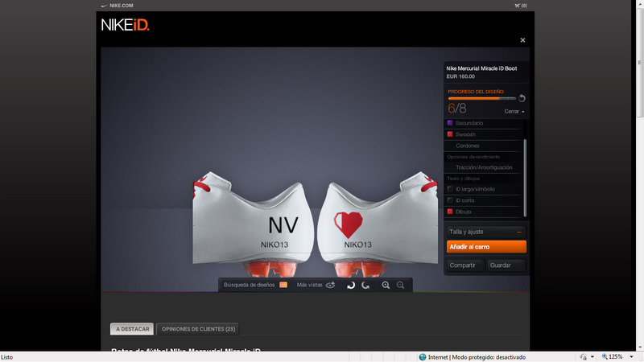This screenshot has width=644, height=362.
Task: Click Añadir al carro button
Action: coord(486,247)
